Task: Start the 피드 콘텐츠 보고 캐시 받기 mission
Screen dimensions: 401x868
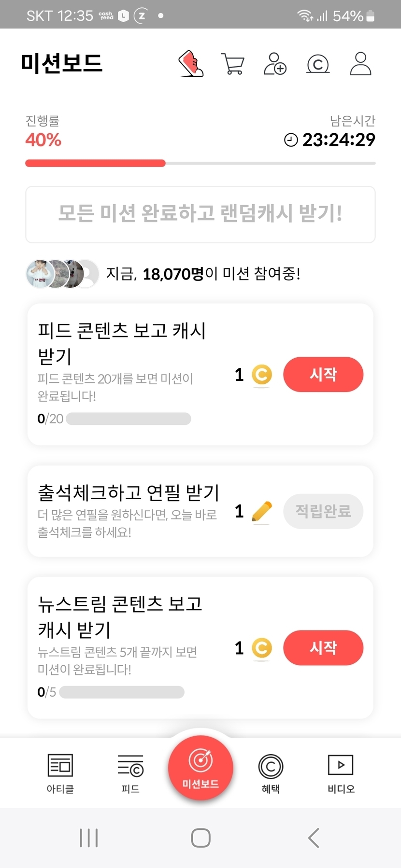Action: click(x=323, y=374)
